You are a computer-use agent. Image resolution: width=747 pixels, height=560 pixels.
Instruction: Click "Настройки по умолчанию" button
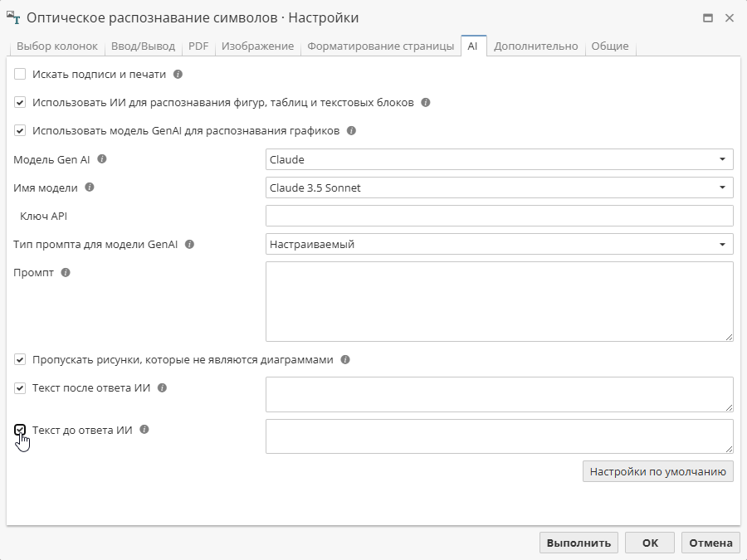click(658, 470)
